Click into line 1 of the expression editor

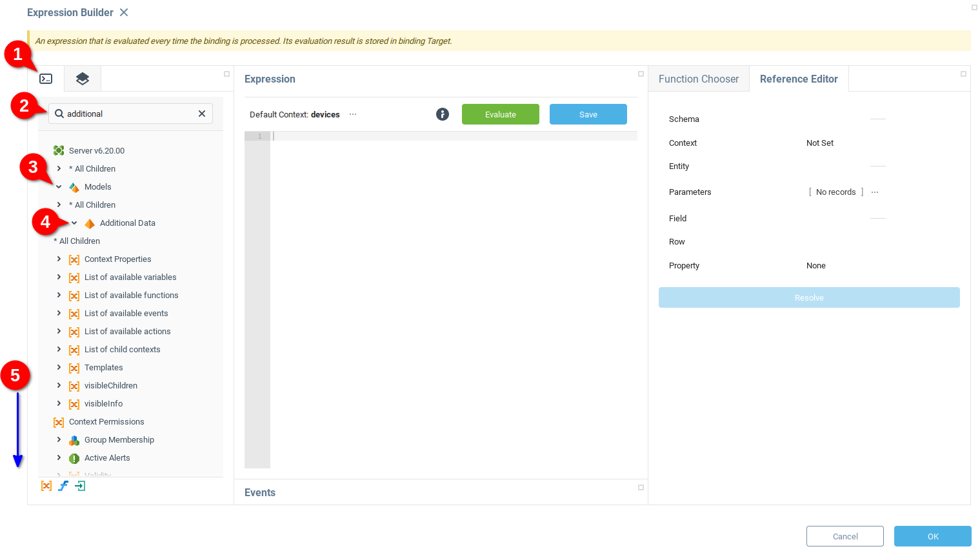pos(454,136)
